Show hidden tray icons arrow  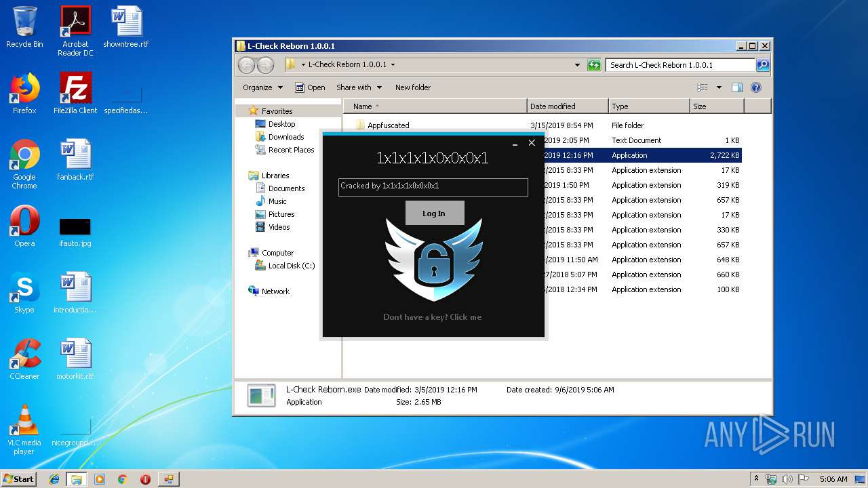coord(756,479)
